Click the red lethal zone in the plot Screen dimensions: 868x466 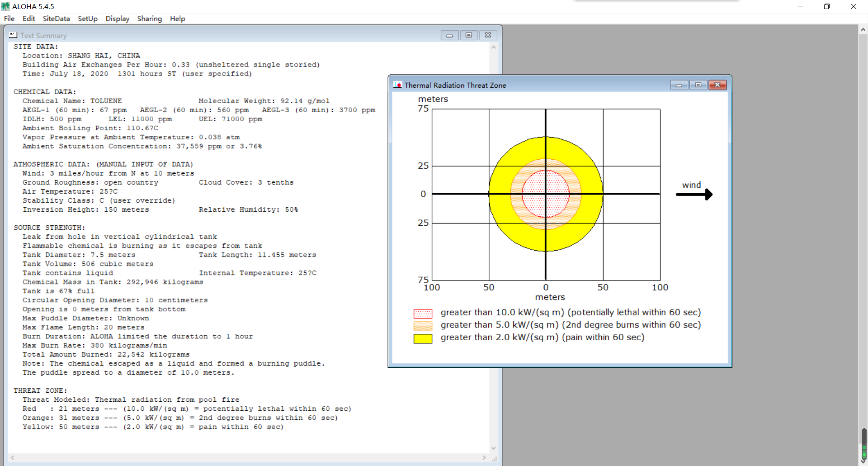[x=546, y=194]
